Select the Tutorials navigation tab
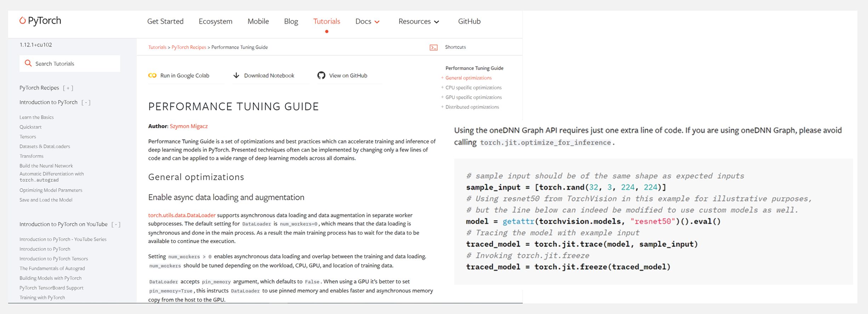The image size is (868, 314). click(x=327, y=21)
